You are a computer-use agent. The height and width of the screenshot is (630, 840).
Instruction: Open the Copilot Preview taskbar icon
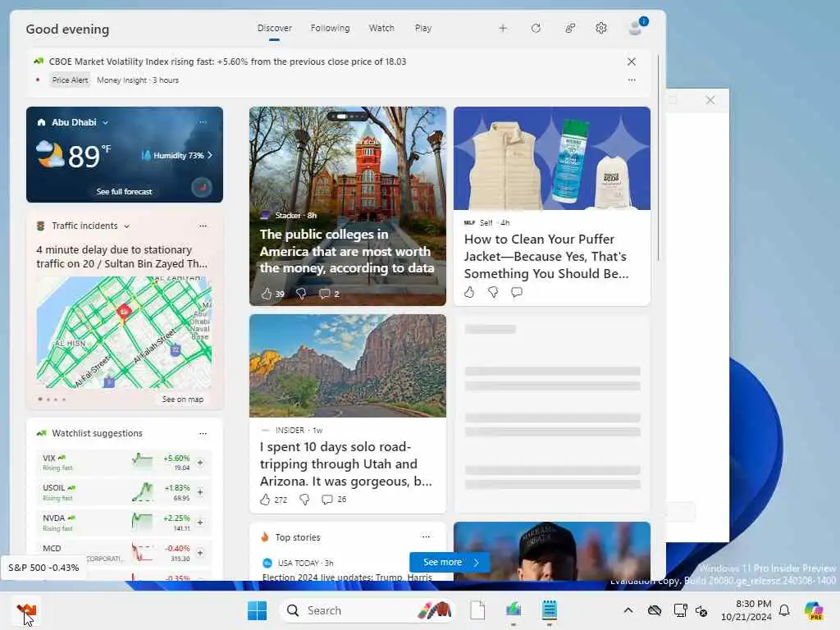[814, 610]
